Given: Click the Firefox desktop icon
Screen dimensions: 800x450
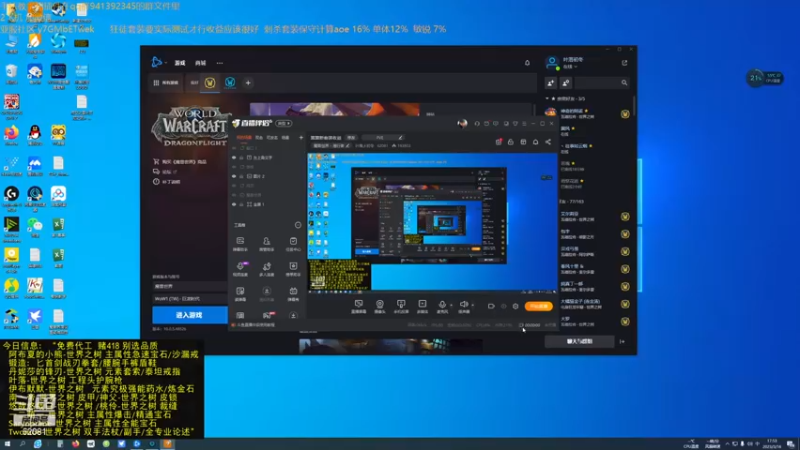Looking at the screenshot, I should coord(11,135).
